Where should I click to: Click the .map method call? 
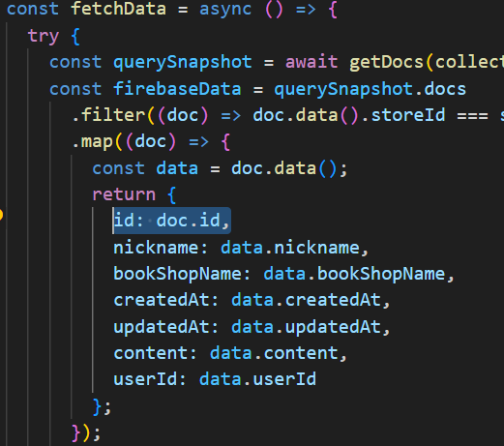(93, 142)
